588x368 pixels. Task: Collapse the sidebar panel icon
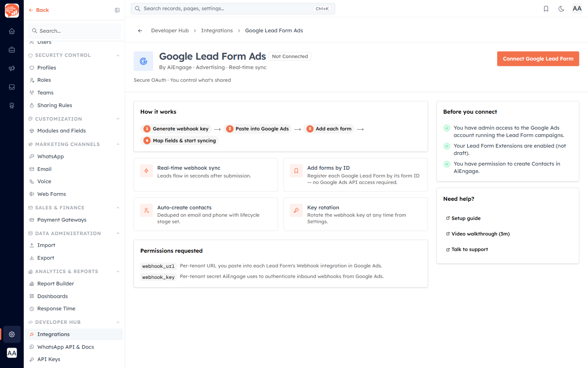(117, 10)
